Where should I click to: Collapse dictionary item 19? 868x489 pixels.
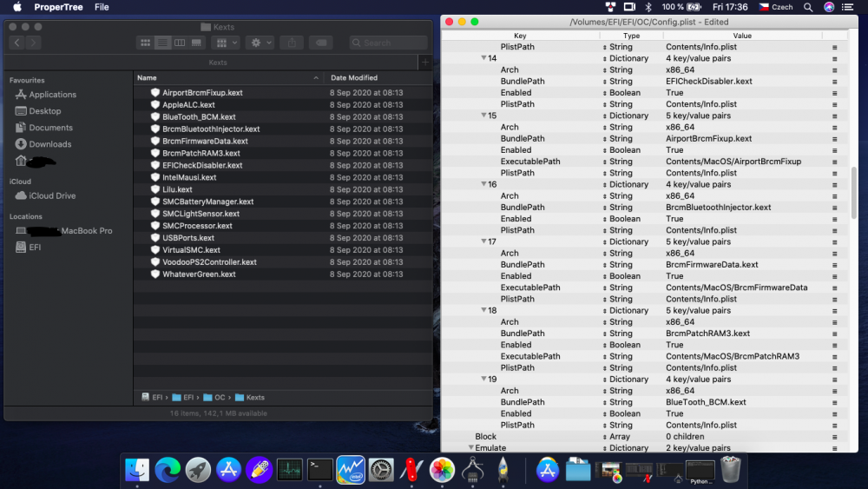(483, 379)
